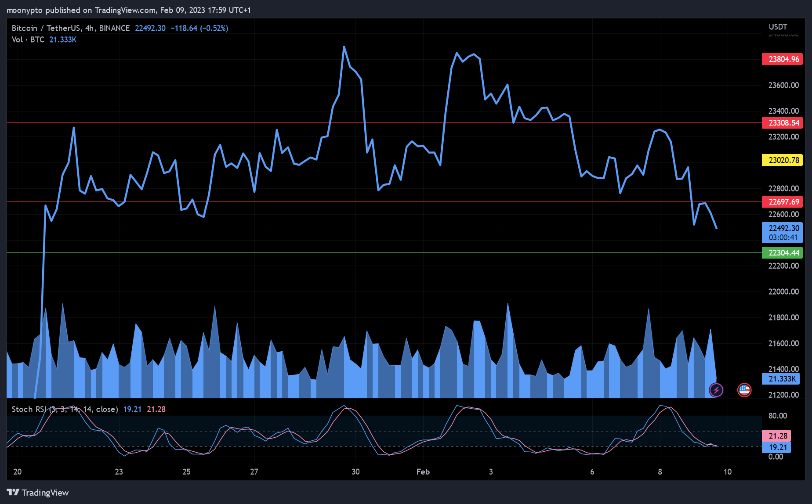812x504 pixels.
Task: Select the yellow 23020.78 price level label
Action: click(x=782, y=160)
